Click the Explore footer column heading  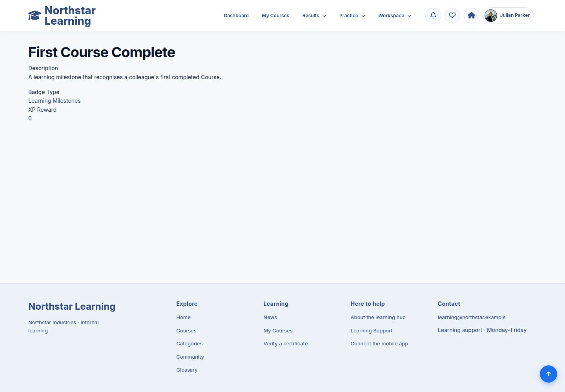(x=187, y=304)
